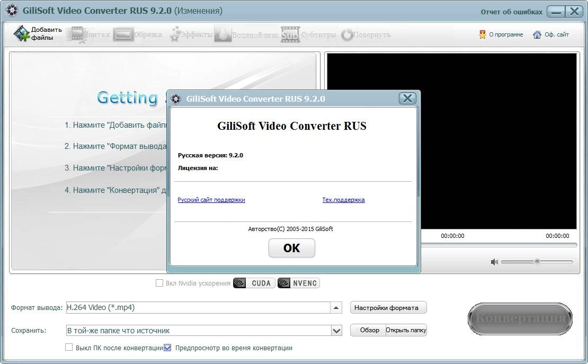Click the Добавить файлы add files icon

[x=21, y=33]
